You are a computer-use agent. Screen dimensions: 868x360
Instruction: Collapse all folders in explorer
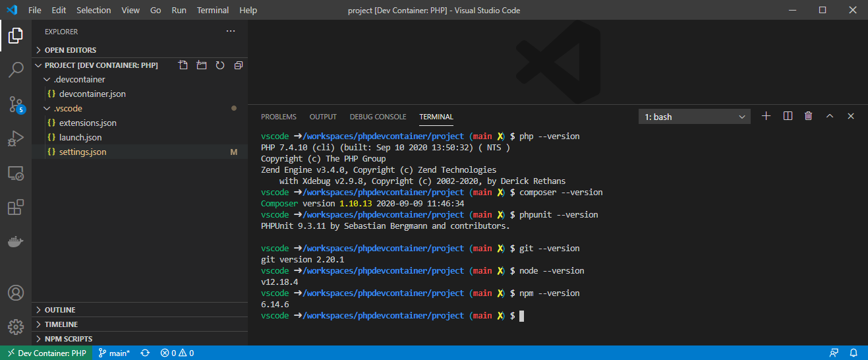tap(239, 65)
